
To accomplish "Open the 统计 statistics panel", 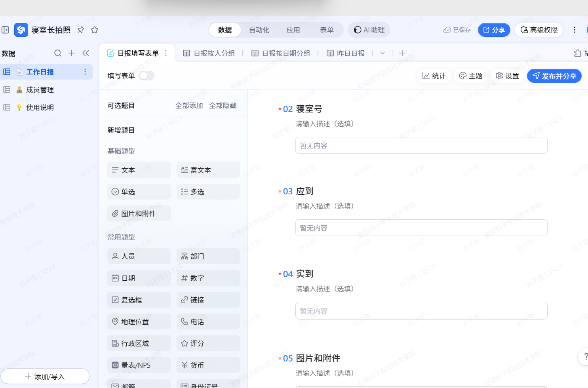I will (434, 76).
